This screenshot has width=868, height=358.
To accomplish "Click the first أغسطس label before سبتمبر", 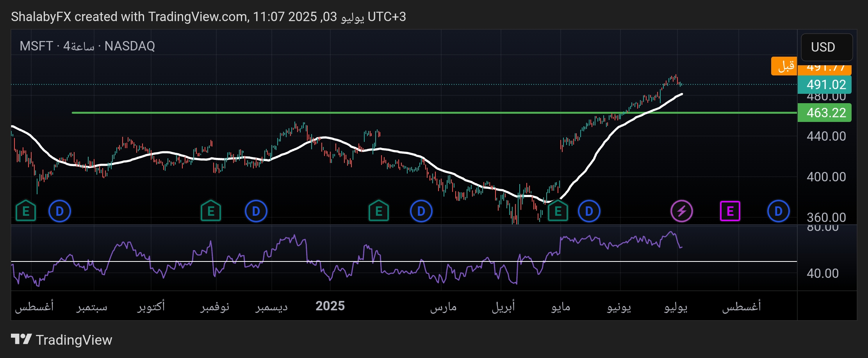I will pos(34,307).
